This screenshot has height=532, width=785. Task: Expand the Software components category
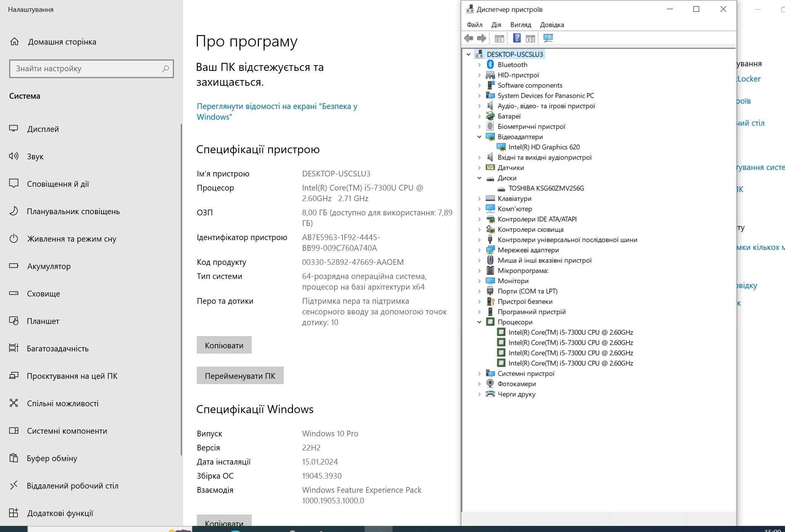click(x=479, y=85)
